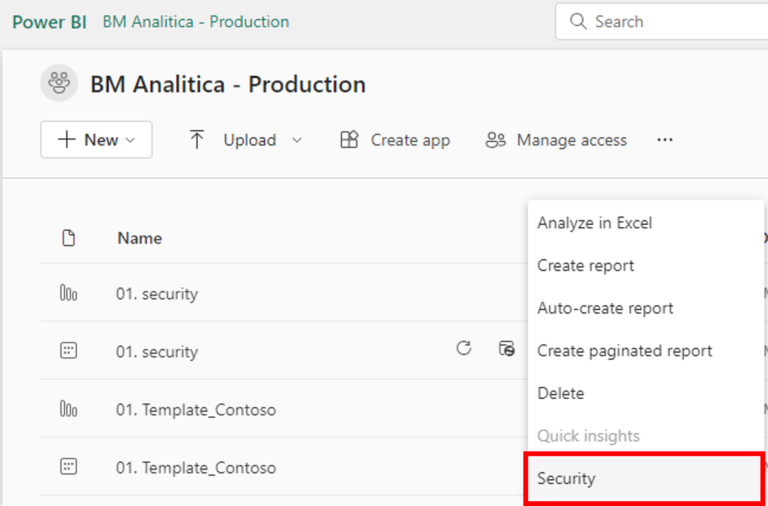
Task: Open the 01. security report name
Action: (x=157, y=294)
